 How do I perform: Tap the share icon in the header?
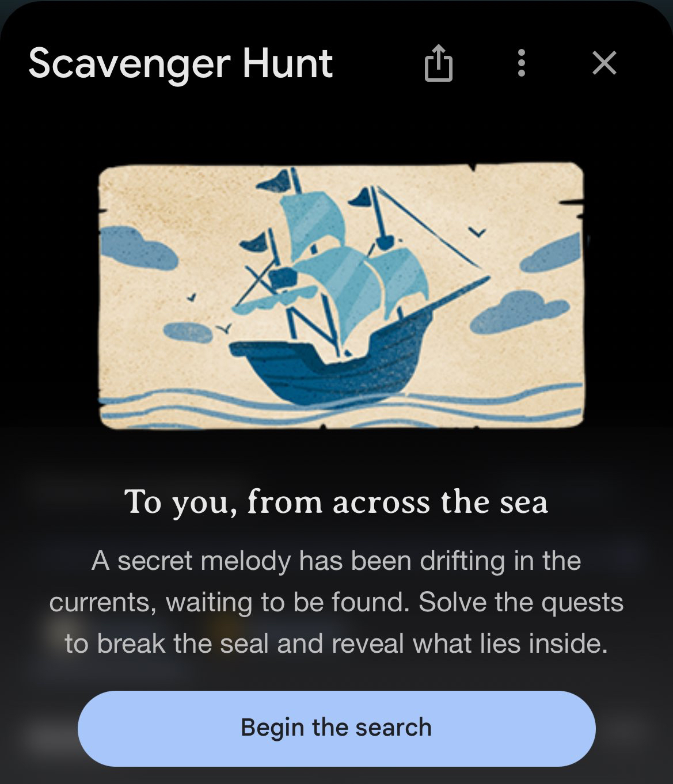click(x=439, y=63)
